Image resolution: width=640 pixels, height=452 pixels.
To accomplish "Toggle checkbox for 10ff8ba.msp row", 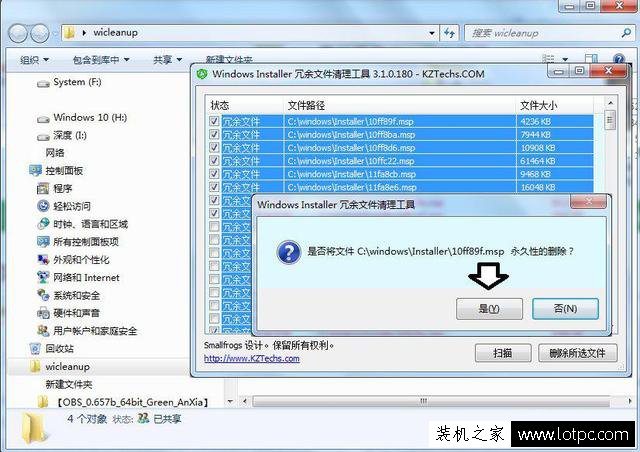I will point(214,134).
